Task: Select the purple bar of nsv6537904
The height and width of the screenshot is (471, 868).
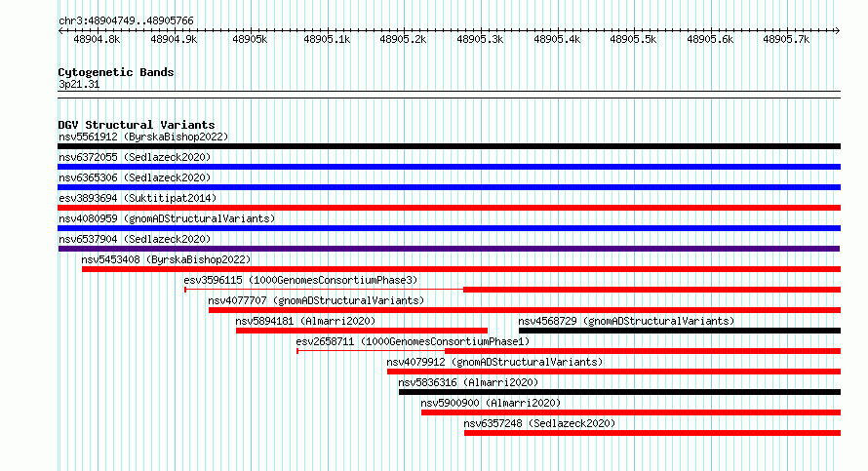Action: (x=449, y=249)
